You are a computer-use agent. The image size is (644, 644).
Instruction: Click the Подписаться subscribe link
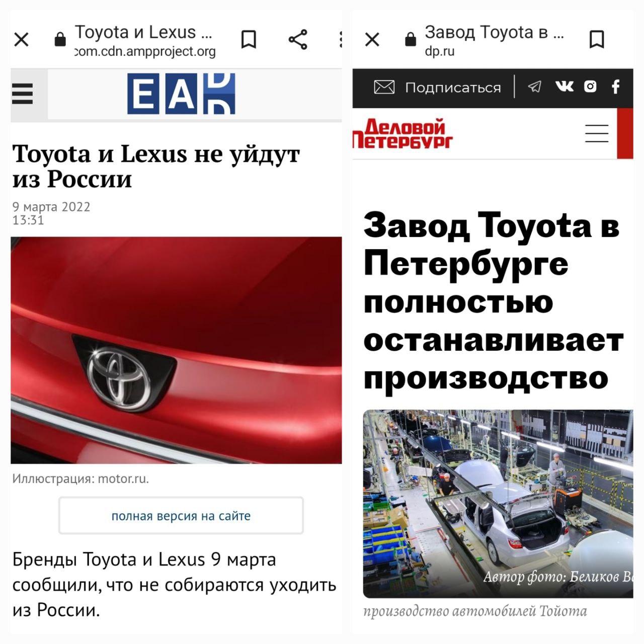(x=453, y=88)
